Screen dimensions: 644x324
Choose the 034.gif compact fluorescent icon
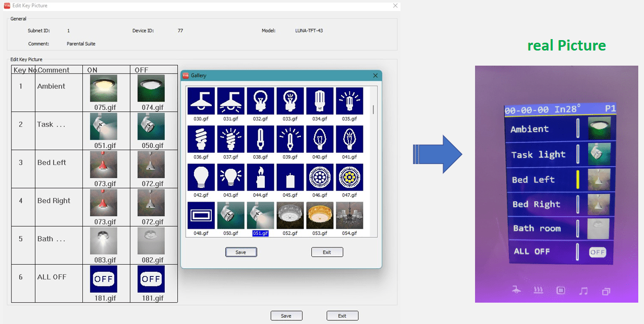(320, 101)
